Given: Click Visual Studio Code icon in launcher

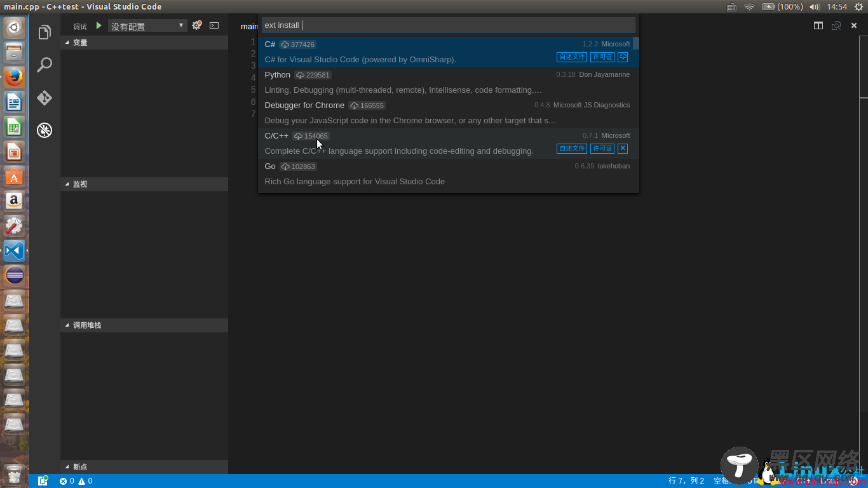Looking at the screenshot, I should click(14, 250).
